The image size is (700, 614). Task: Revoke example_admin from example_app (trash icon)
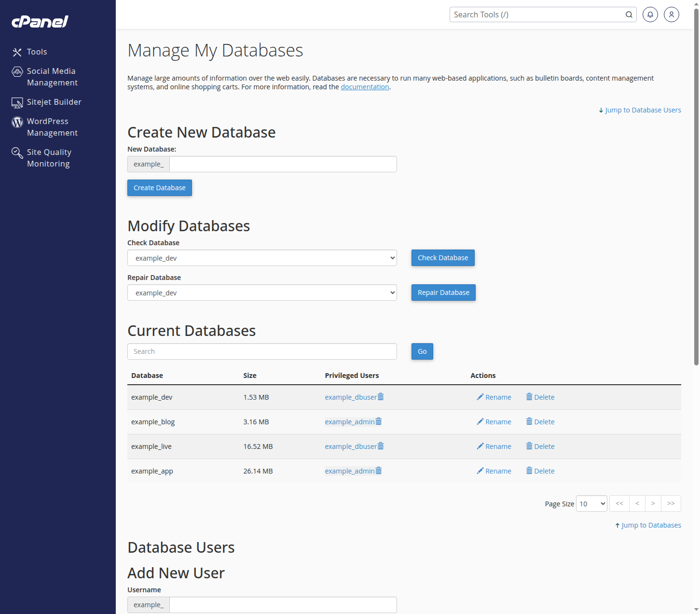coord(379,471)
